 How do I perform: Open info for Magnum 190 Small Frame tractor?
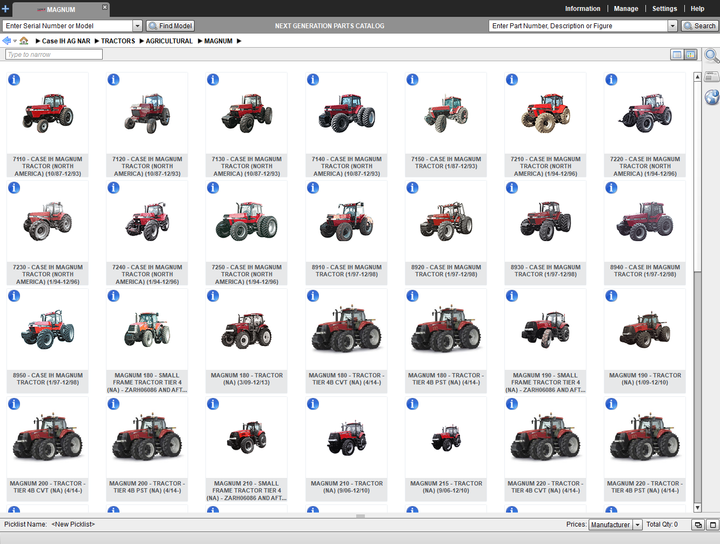pyautogui.click(x=512, y=296)
